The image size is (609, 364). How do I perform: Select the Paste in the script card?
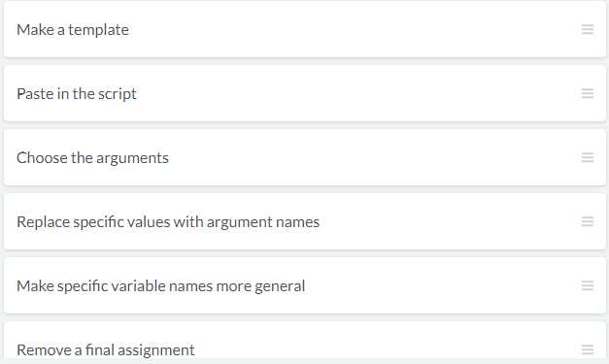(x=305, y=93)
